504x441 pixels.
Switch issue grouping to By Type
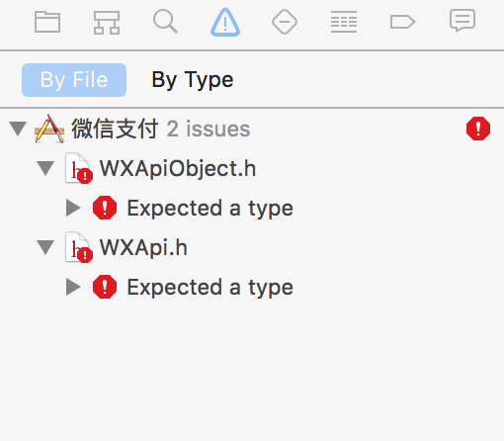click(x=193, y=80)
